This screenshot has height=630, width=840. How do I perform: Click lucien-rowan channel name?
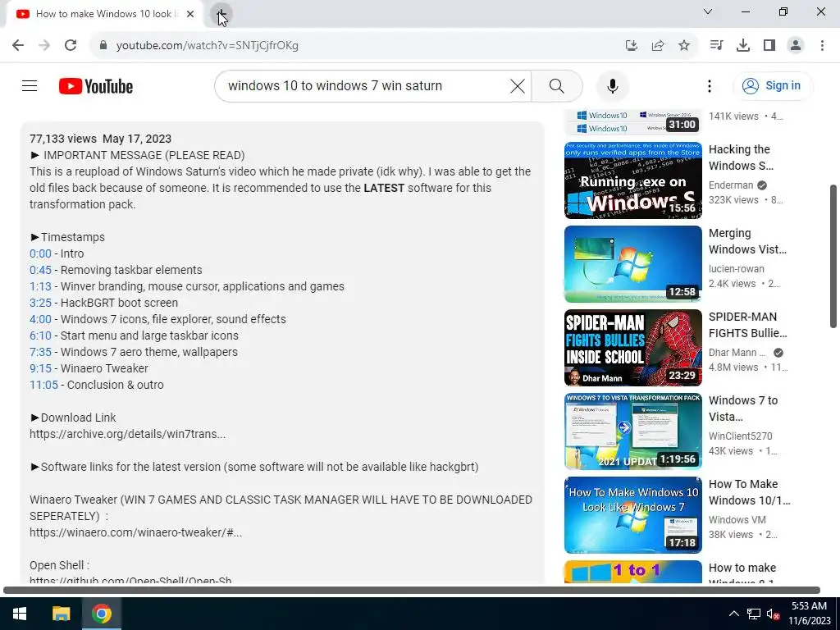[x=737, y=269]
